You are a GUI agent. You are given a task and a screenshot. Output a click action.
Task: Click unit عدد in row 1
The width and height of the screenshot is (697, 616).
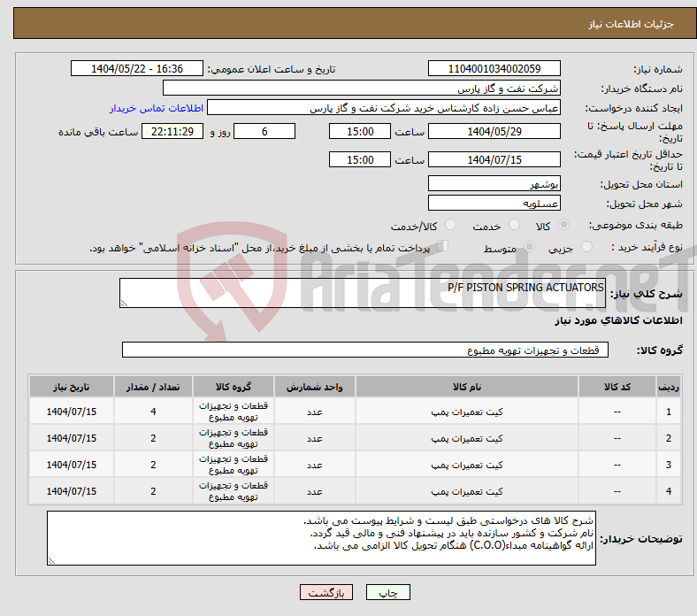pyautogui.click(x=315, y=412)
